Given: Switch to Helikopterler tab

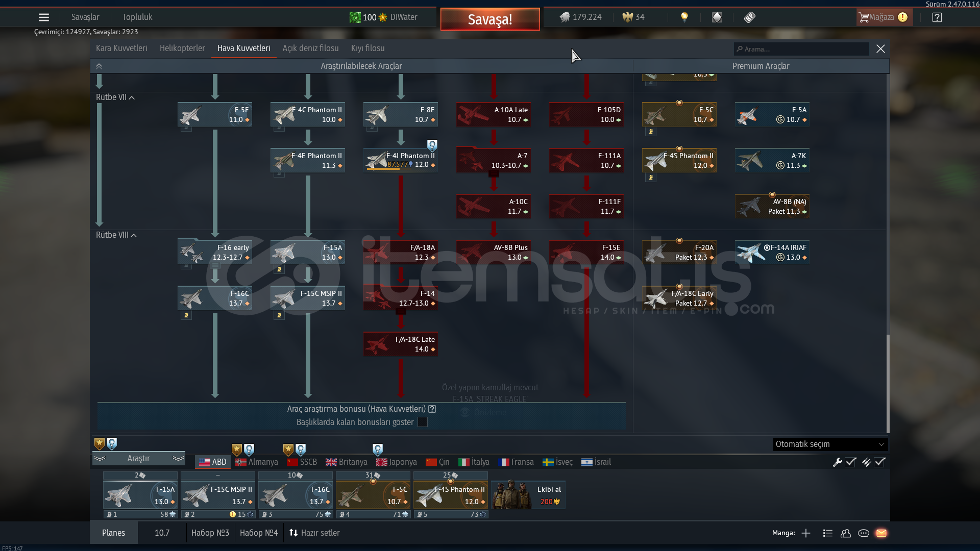Looking at the screenshot, I should 182,48.
